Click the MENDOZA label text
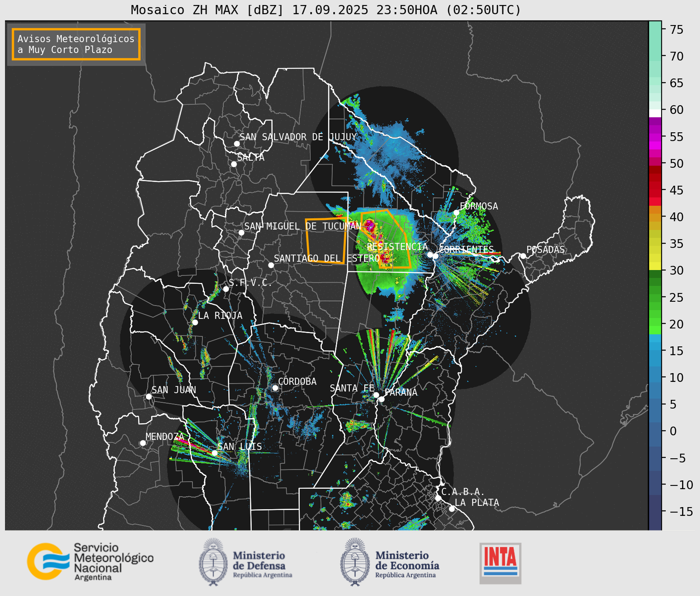700x596 pixels. coord(165,437)
